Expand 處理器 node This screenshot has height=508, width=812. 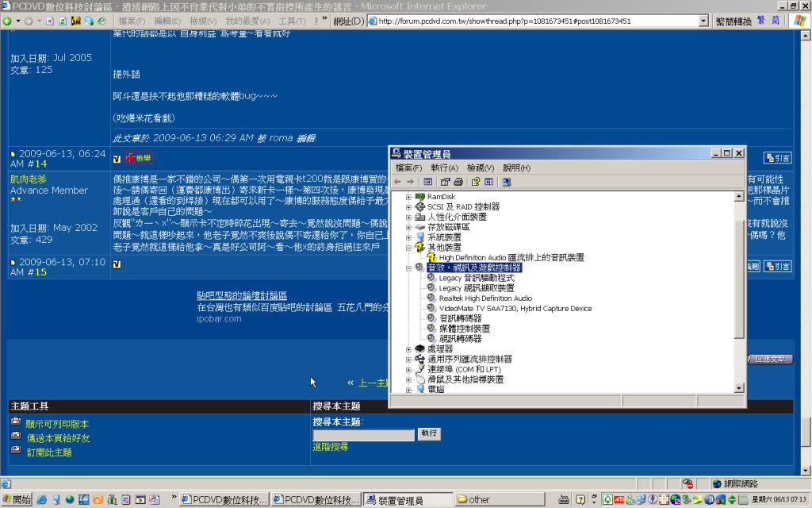click(408, 349)
